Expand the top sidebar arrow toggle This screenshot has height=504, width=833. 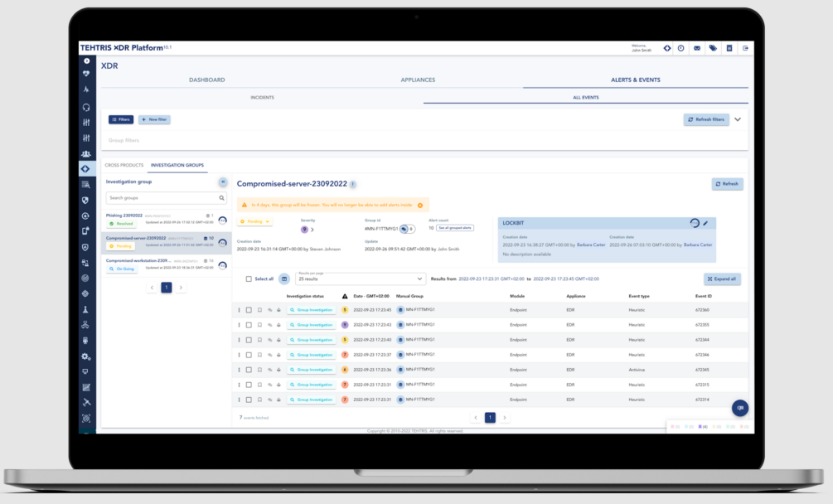point(86,61)
